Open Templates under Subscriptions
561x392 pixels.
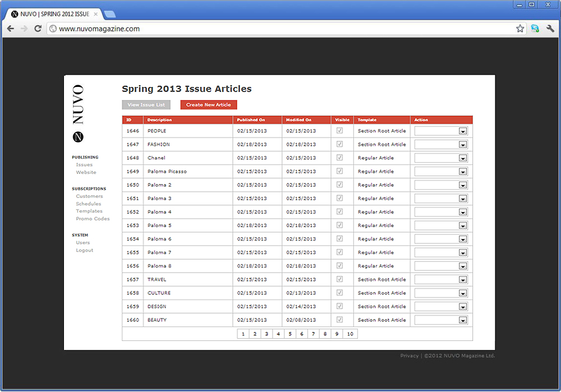[x=89, y=211]
